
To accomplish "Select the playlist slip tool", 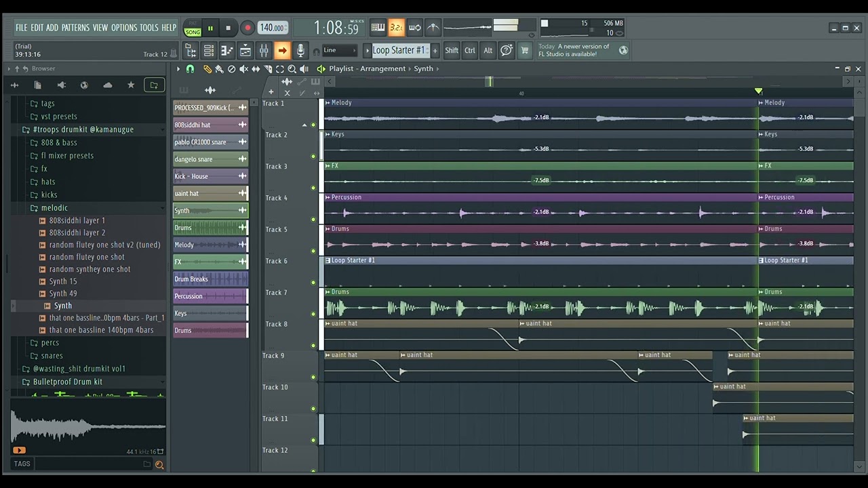I will [256, 69].
